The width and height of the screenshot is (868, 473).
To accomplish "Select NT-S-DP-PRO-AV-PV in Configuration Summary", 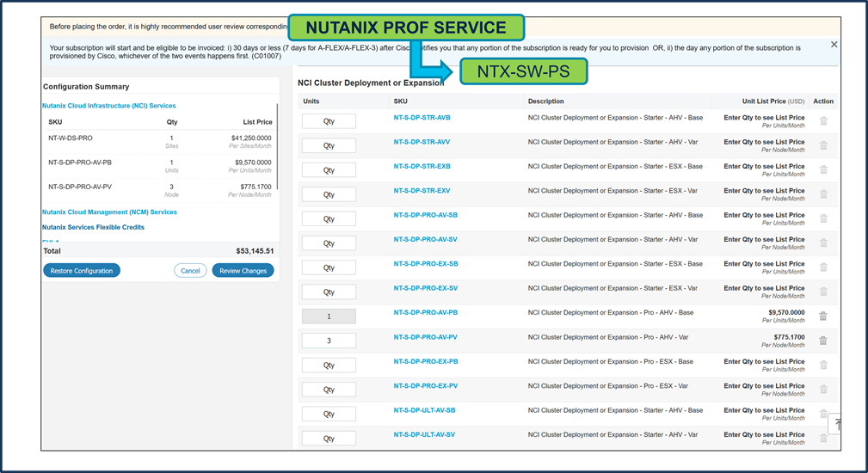I will pyautogui.click(x=80, y=187).
